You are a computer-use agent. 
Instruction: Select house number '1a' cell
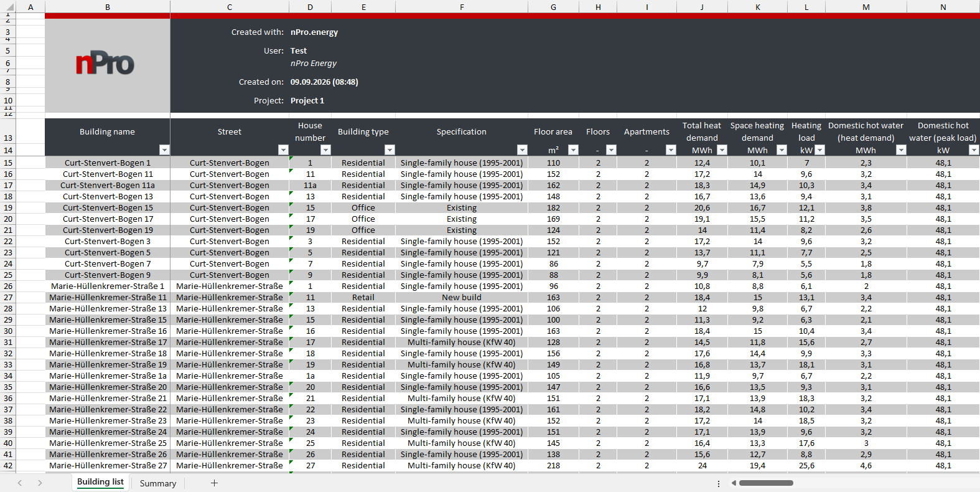310,376
